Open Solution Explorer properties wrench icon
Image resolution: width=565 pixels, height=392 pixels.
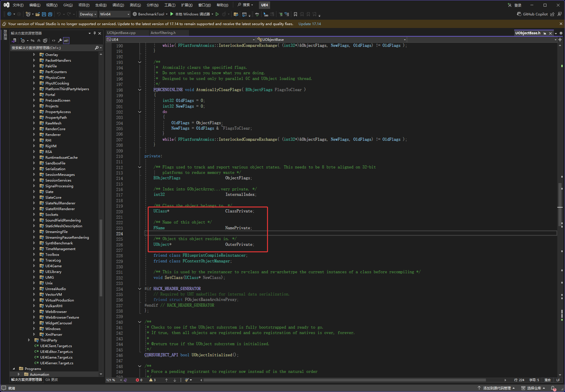60,41
